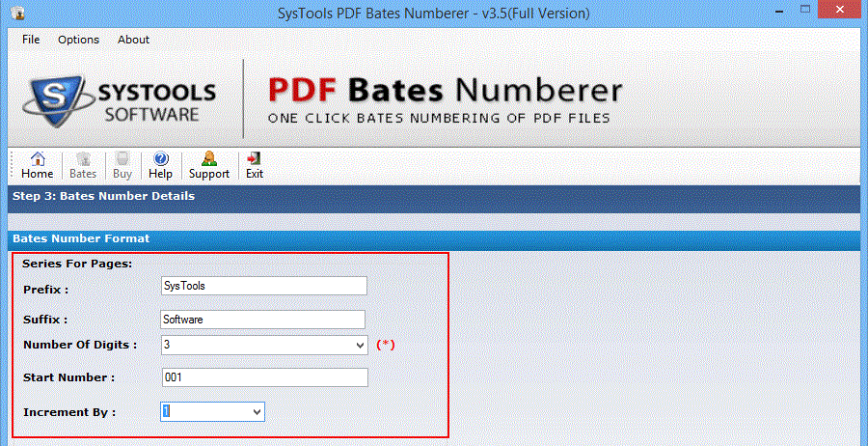This screenshot has width=868, height=446.
Task: Click the Number Of Digits label
Action: [x=80, y=345]
